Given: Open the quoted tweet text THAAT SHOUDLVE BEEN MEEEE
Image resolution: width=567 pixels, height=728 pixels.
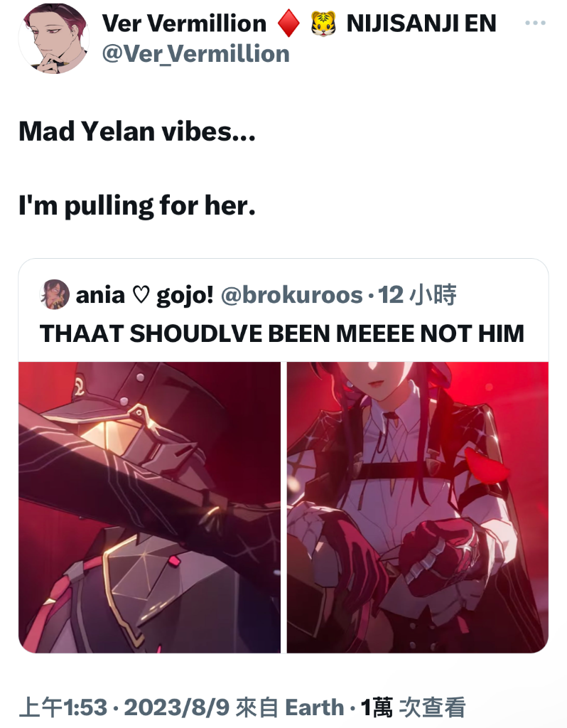Looking at the screenshot, I should pos(281,333).
